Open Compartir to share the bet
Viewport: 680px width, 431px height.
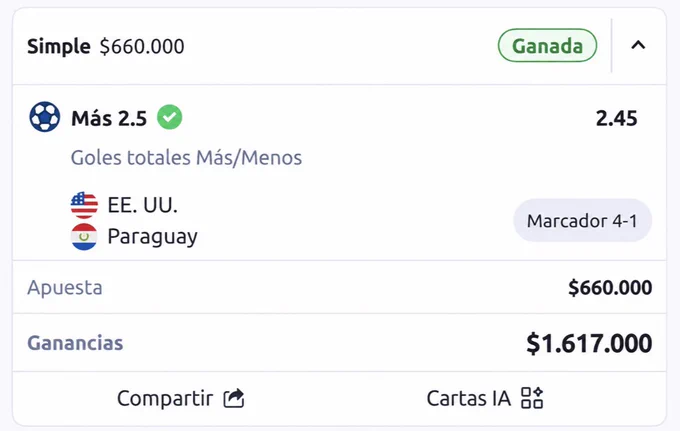pyautogui.click(x=180, y=398)
